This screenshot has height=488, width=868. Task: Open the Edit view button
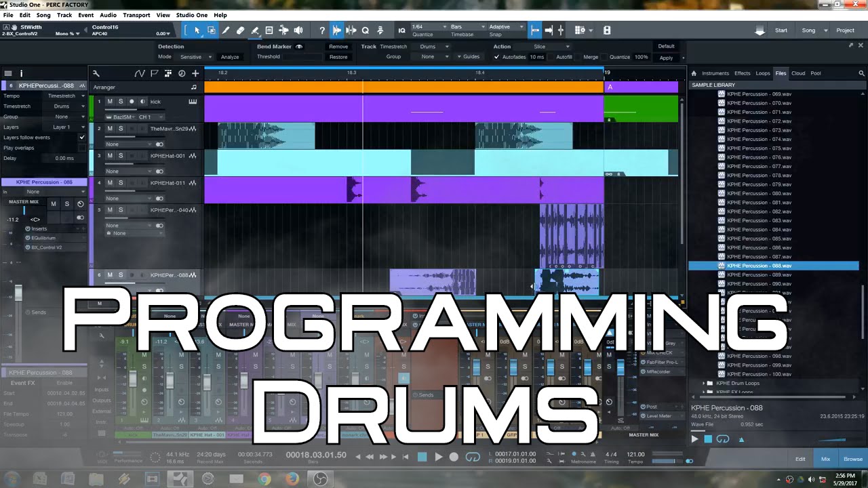[x=800, y=459]
